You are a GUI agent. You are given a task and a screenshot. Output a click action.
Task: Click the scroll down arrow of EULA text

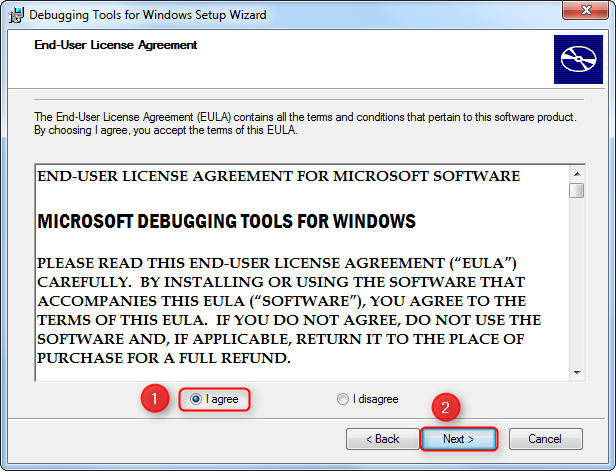(x=577, y=372)
